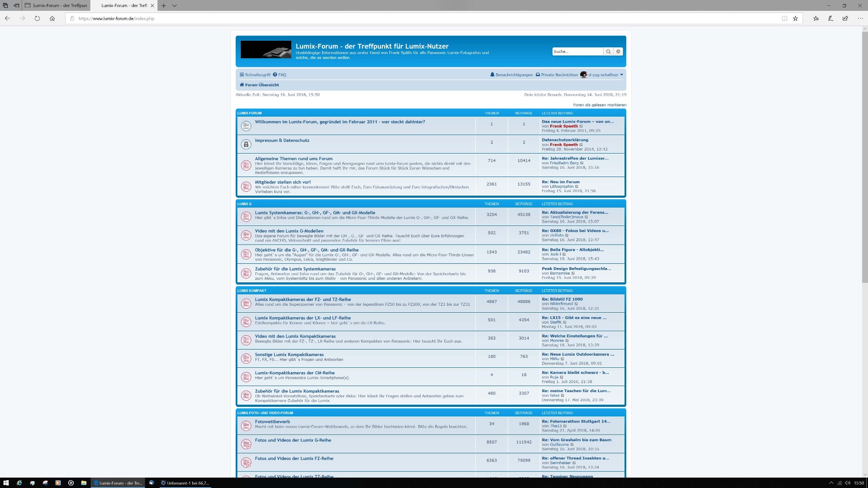Open last post Peak Design Befestigungsschla...

pyautogui.click(x=576, y=269)
